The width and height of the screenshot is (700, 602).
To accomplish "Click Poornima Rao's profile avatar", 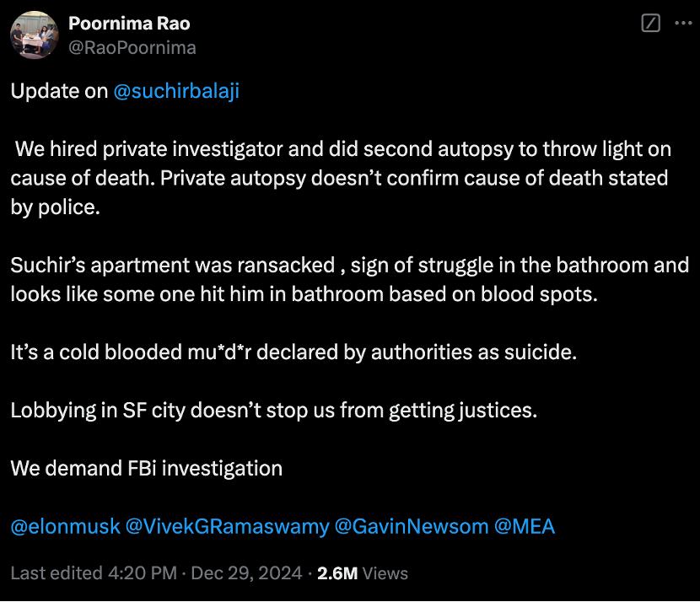I will [x=33, y=36].
